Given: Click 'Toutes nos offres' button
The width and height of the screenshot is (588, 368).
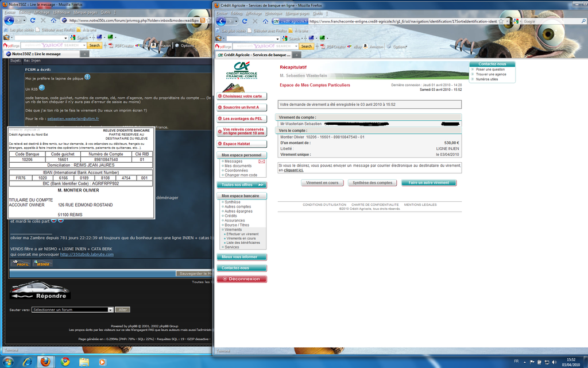Looking at the screenshot, I should coord(242,185).
